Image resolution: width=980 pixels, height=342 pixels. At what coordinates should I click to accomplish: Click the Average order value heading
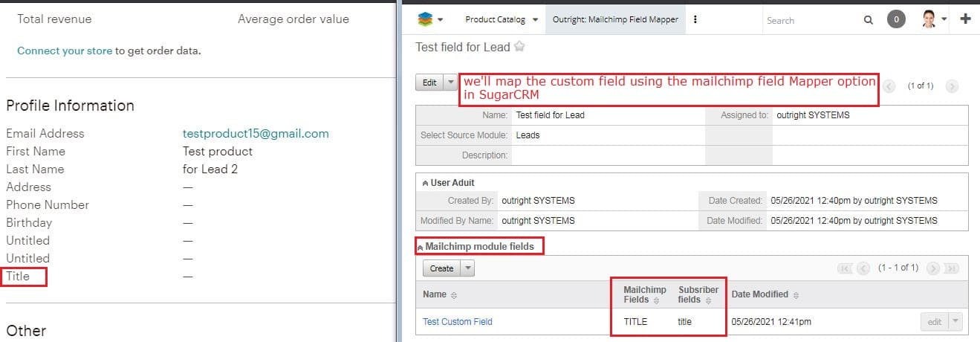293,19
